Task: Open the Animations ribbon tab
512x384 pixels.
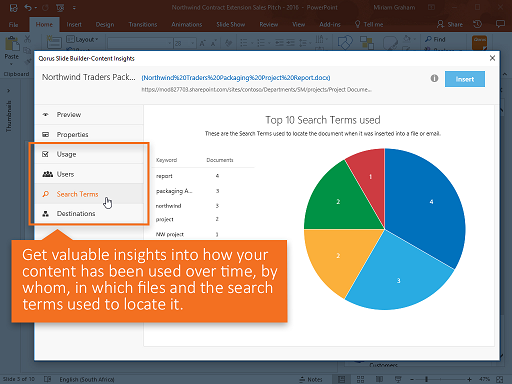Action: pos(187,25)
